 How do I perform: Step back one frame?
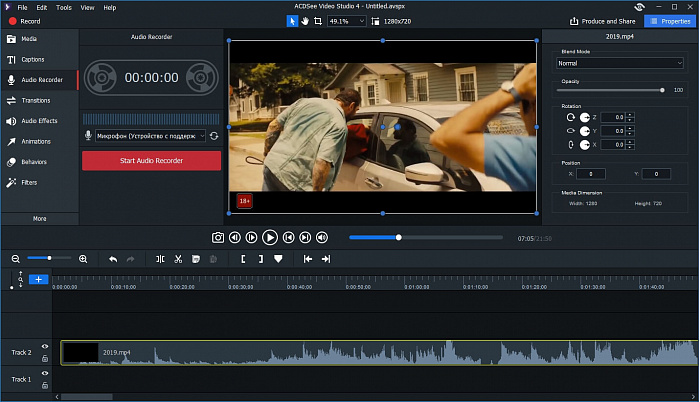click(235, 238)
